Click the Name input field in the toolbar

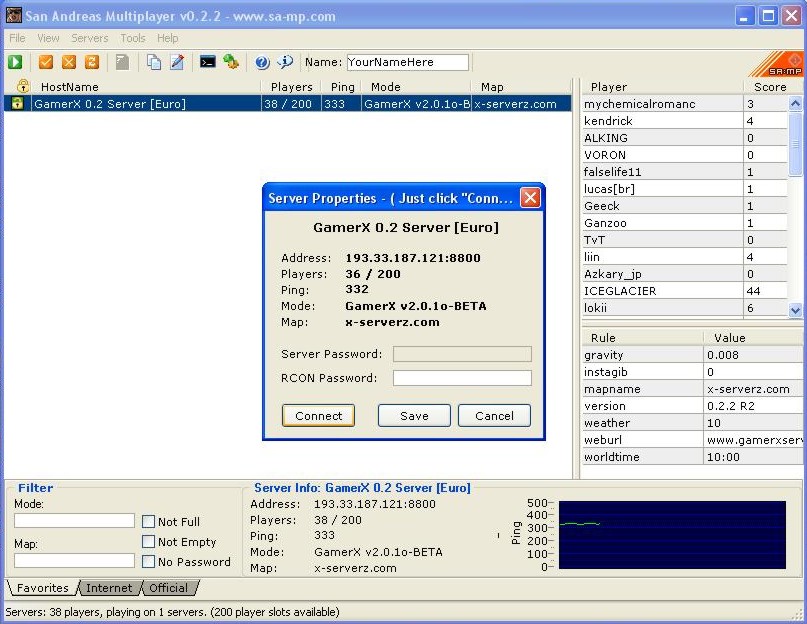[x=408, y=62]
